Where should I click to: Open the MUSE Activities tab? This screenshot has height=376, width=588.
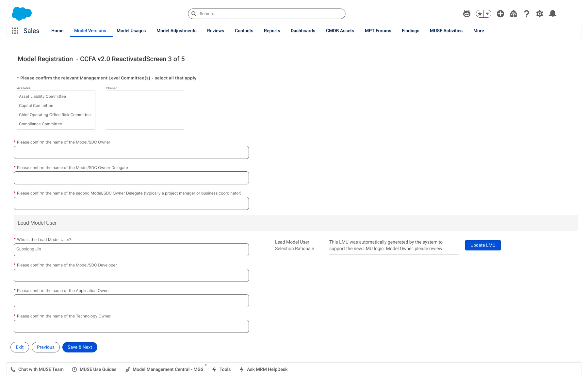tap(446, 31)
